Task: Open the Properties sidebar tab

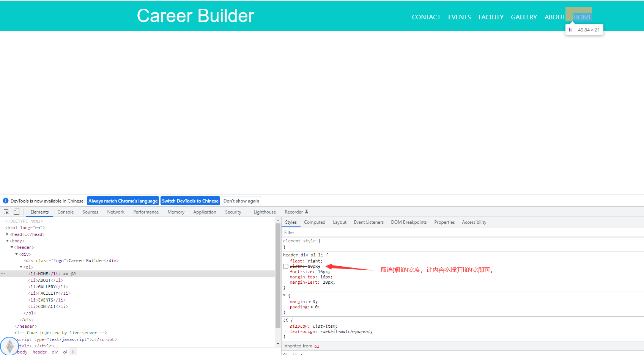Action: (444, 222)
